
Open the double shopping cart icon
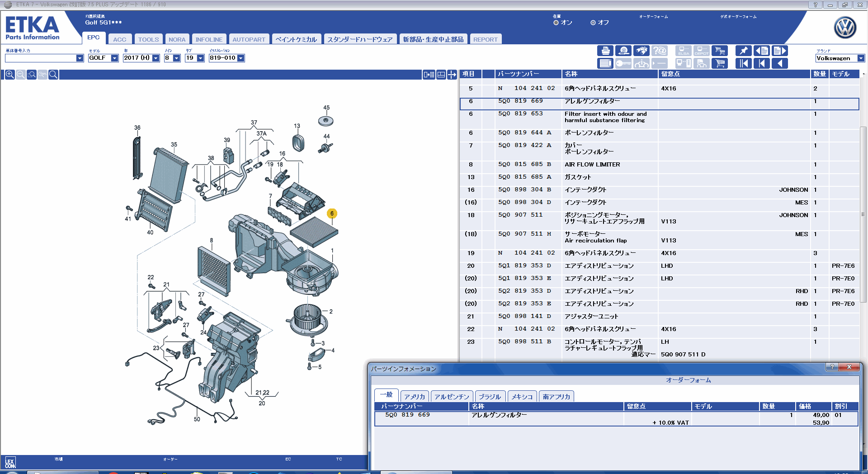point(720,51)
